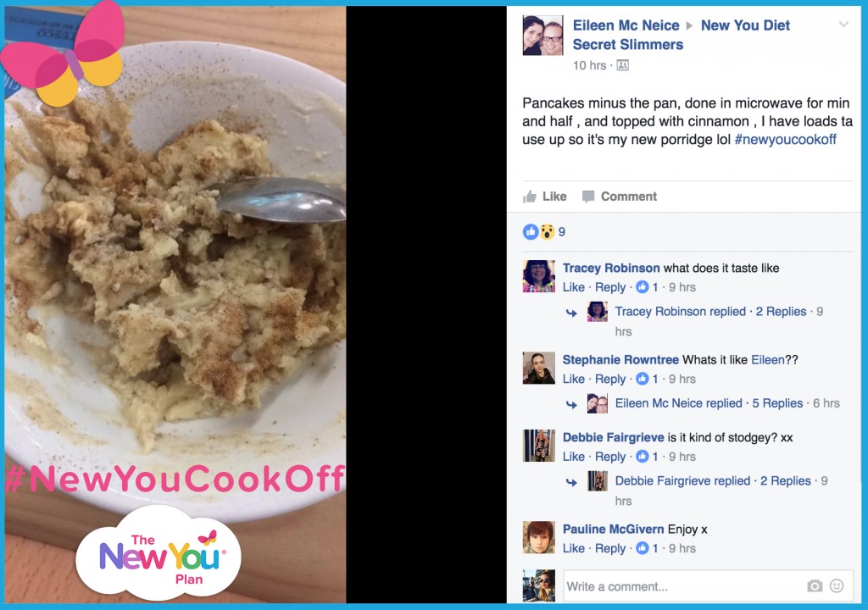Open the post options chevron menu
The width and height of the screenshot is (868, 610).
coord(843,25)
